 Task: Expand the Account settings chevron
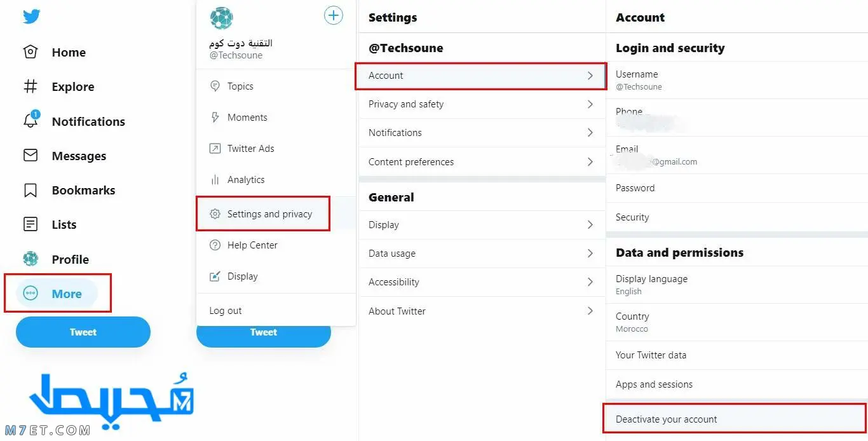590,76
